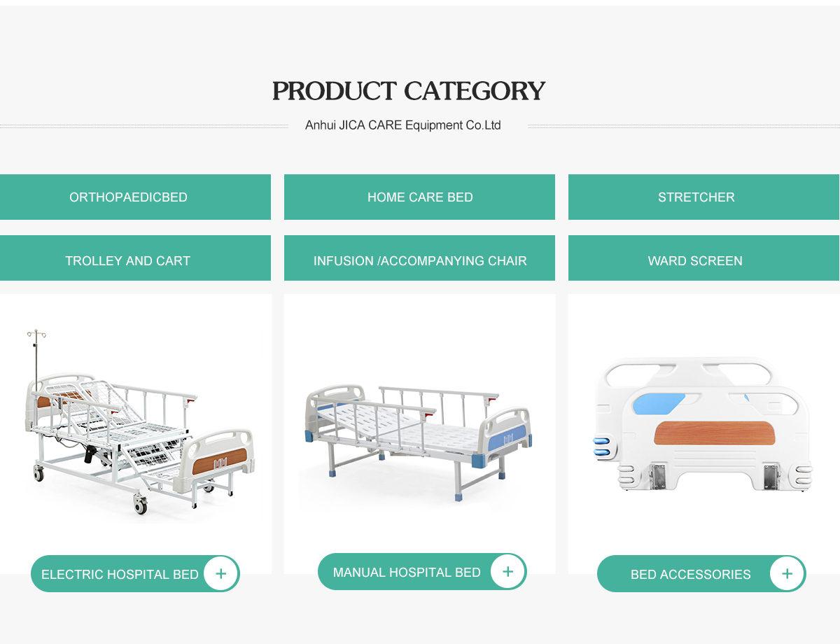Click the Product Category heading
The image size is (840, 644).
click(x=409, y=91)
